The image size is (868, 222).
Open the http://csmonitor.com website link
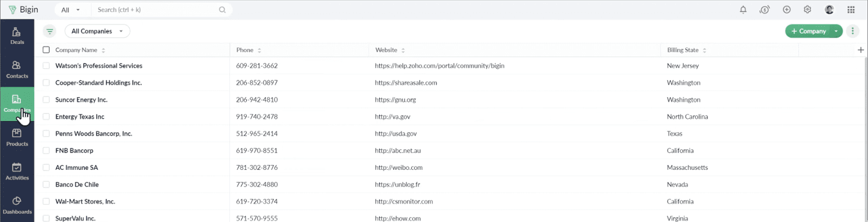[x=404, y=201]
